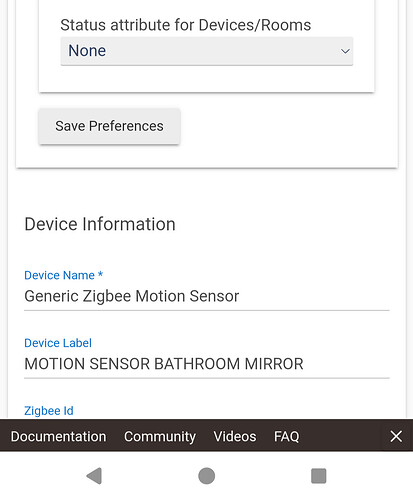
Task: Click Status attribute for Devices/Rooms label
Action: click(186, 25)
